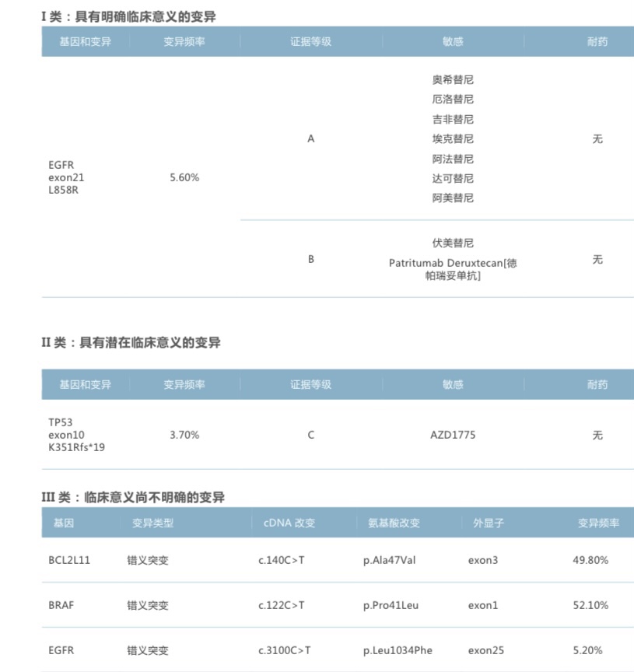Click '无' in the evidence level A row

click(597, 139)
